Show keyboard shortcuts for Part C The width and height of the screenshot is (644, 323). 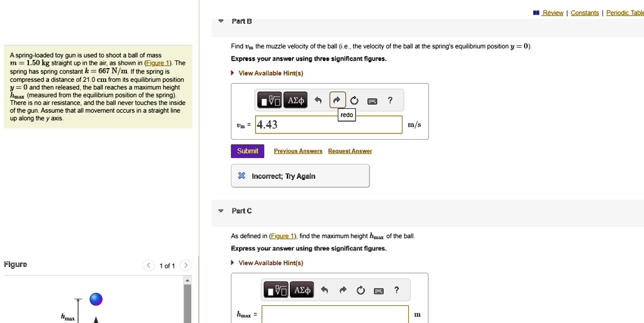[x=379, y=290]
